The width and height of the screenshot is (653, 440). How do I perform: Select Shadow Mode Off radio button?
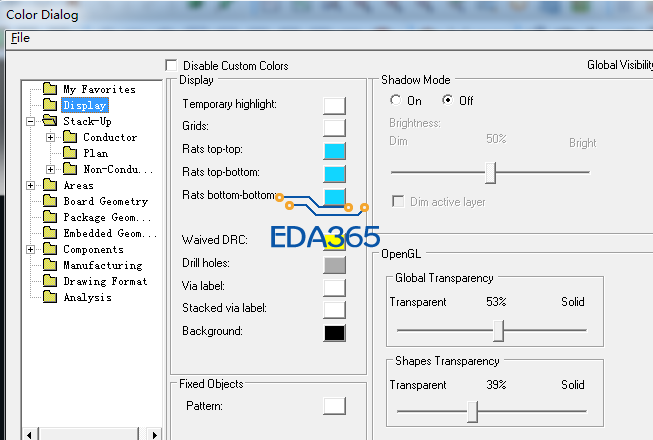(x=447, y=100)
